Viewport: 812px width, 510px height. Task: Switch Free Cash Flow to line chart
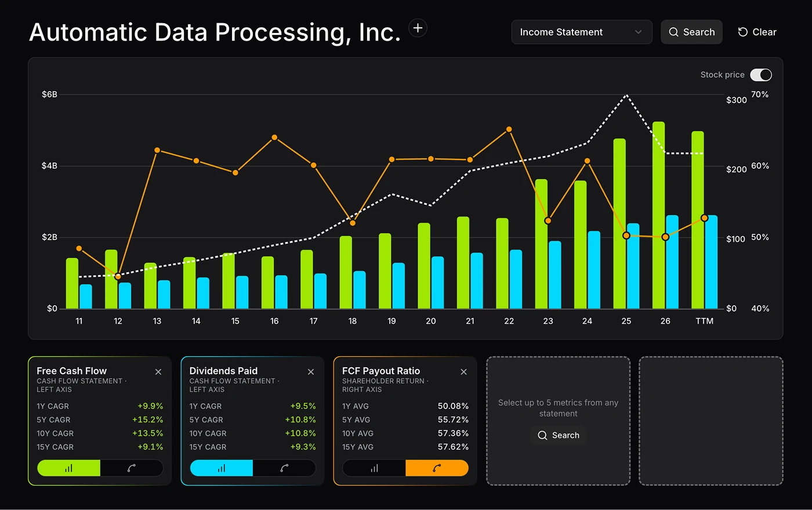[132, 468]
